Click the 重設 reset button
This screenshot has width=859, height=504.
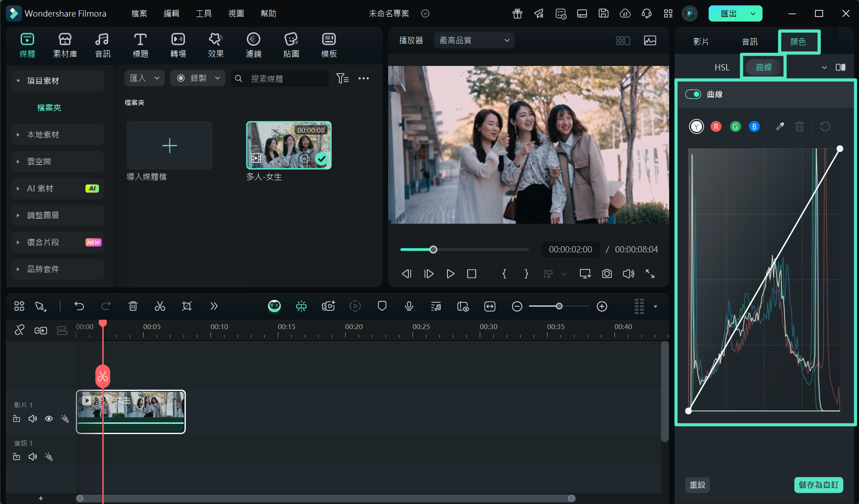point(697,485)
